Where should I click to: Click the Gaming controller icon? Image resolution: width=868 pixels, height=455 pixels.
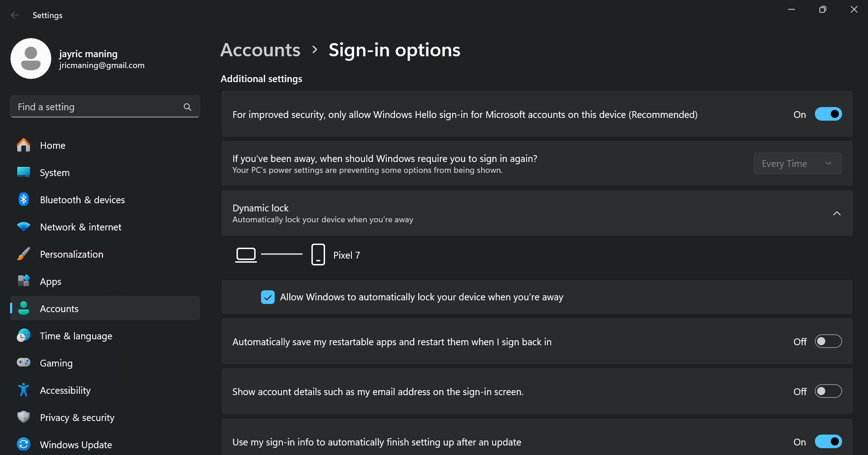(24, 362)
